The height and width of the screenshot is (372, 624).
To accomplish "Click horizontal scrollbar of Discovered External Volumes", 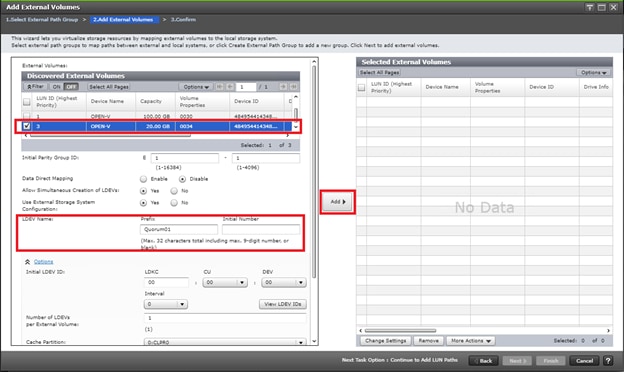I will (x=110, y=136).
